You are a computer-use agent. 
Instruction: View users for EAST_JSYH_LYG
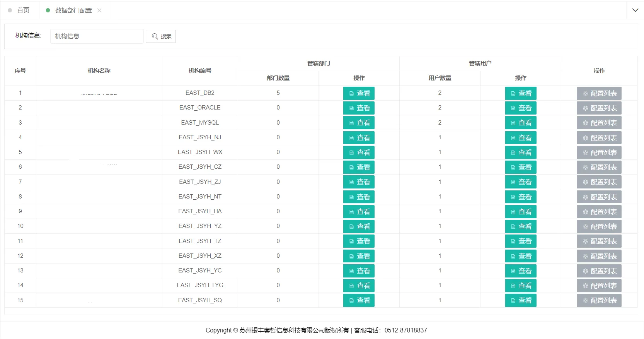click(x=520, y=286)
